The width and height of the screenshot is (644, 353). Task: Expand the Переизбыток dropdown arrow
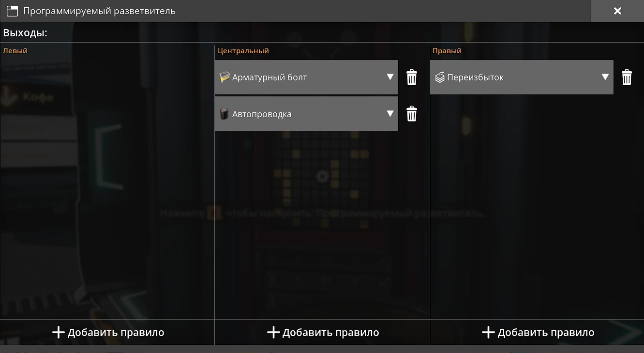[605, 77]
